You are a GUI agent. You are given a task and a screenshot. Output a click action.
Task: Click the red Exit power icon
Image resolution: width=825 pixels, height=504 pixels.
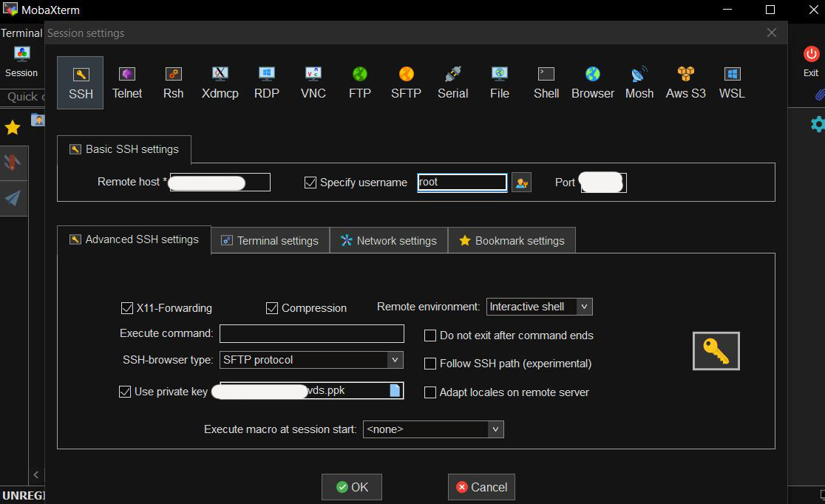tap(811, 54)
